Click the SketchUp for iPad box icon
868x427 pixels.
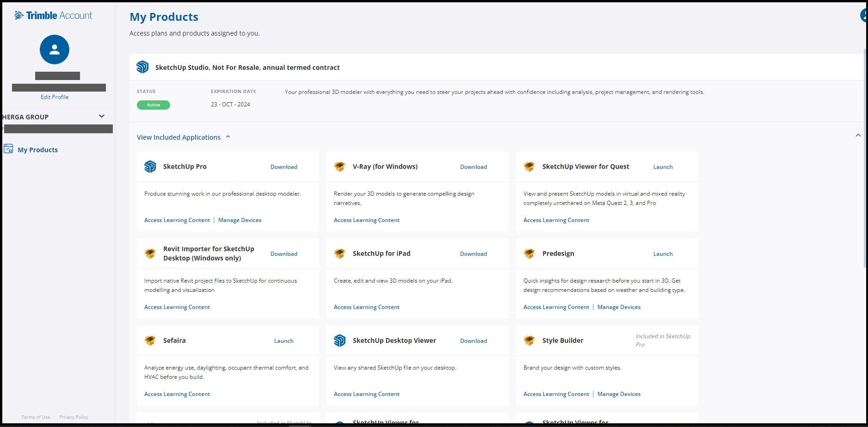(339, 253)
